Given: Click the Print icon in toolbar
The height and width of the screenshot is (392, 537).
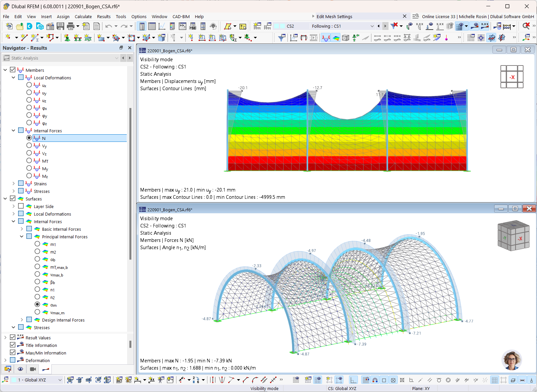Looking at the screenshot, I should [70, 26].
